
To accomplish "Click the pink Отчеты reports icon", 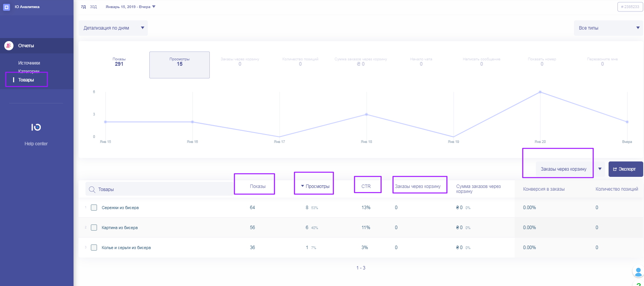I will point(9,46).
